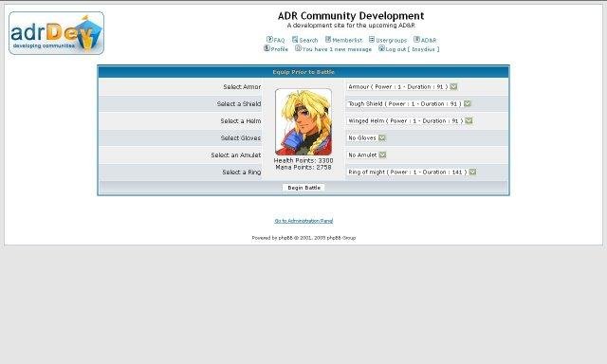Click the 'ADR Community Development' title
The image size is (607, 364).
point(351,16)
